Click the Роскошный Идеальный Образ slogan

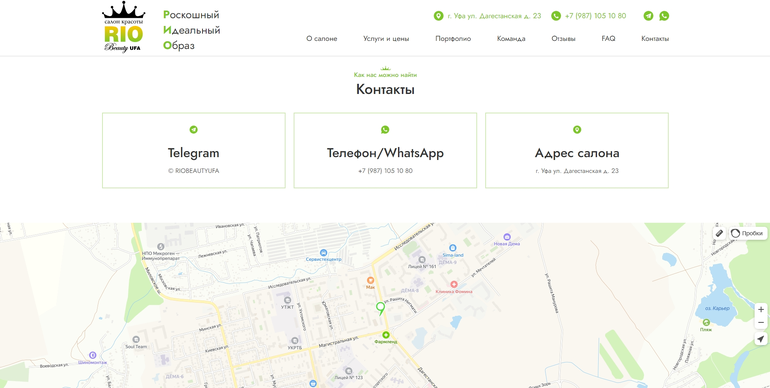(192, 30)
